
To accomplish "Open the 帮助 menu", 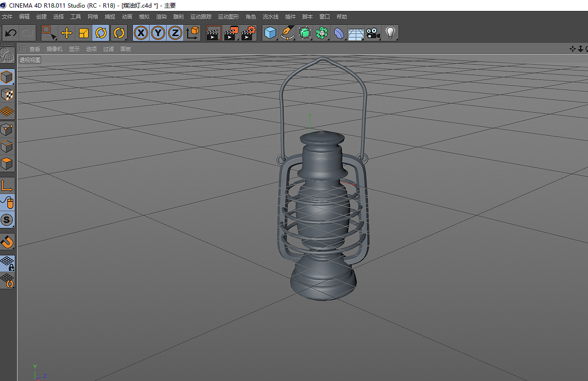I will click(x=342, y=17).
